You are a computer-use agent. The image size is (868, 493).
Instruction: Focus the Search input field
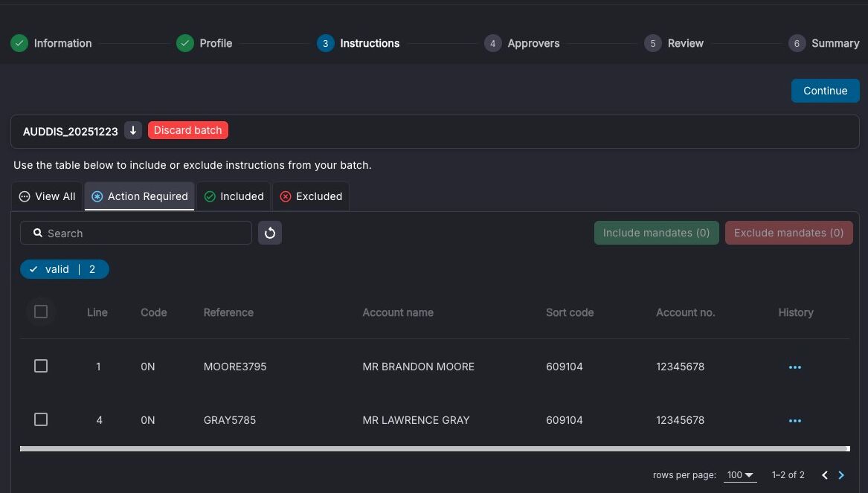click(x=136, y=233)
